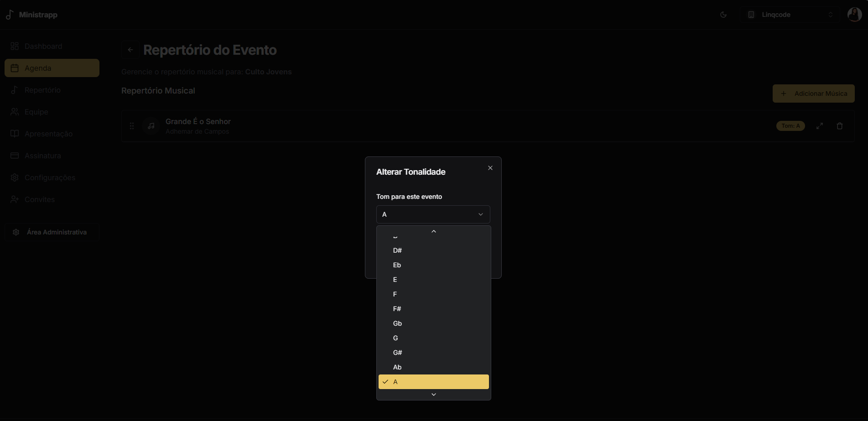This screenshot has height=421, width=868.
Task: Open the Linqcode organization switcher
Action: pos(790,15)
